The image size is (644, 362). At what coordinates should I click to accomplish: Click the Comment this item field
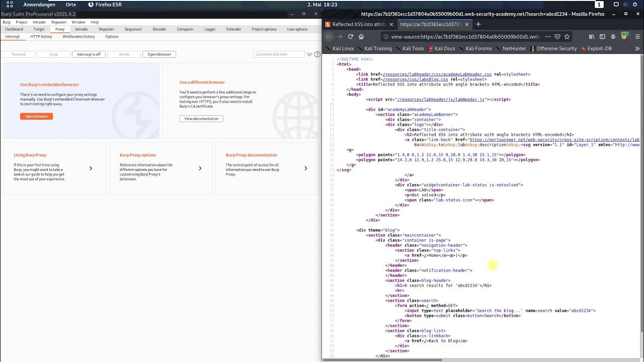(x=279, y=54)
